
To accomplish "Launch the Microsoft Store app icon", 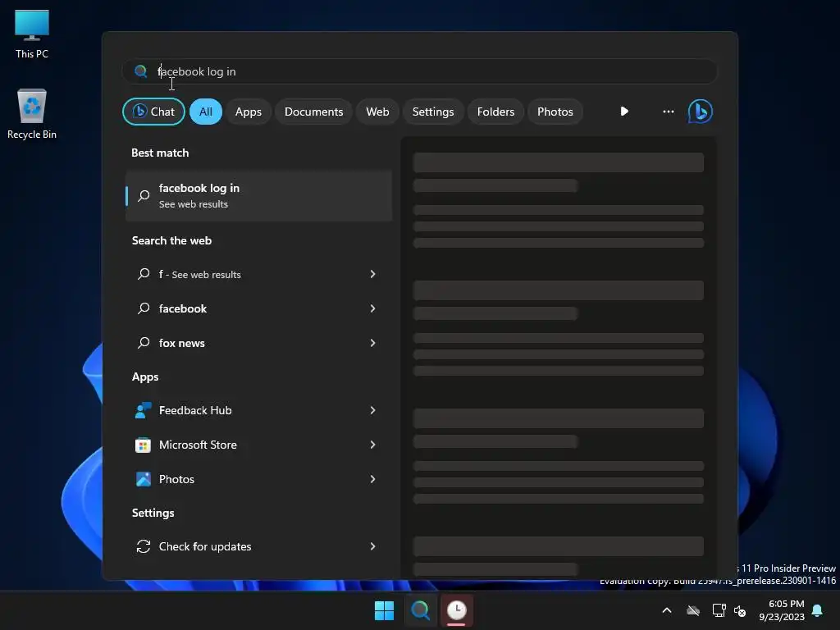I will click(143, 445).
